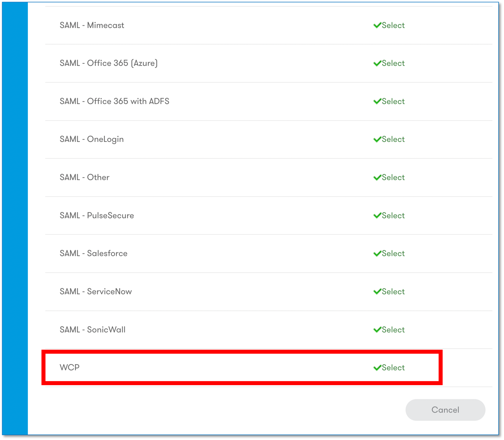This screenshot has width=504, height=440.
Task: Click Select for SAML - Mimecast
Action: pyautogui.click(x=389, y=25)
